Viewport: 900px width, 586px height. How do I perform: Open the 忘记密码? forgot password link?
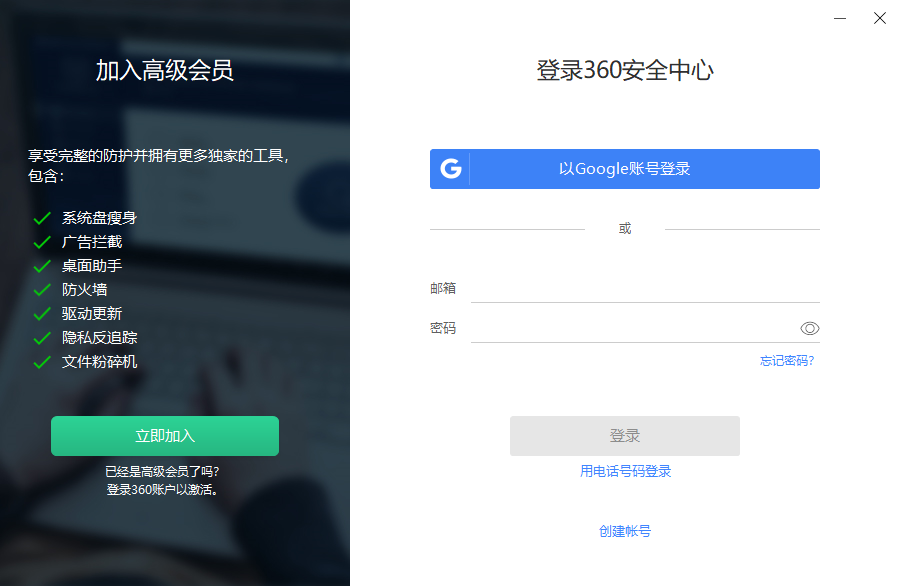pos(787,360)
